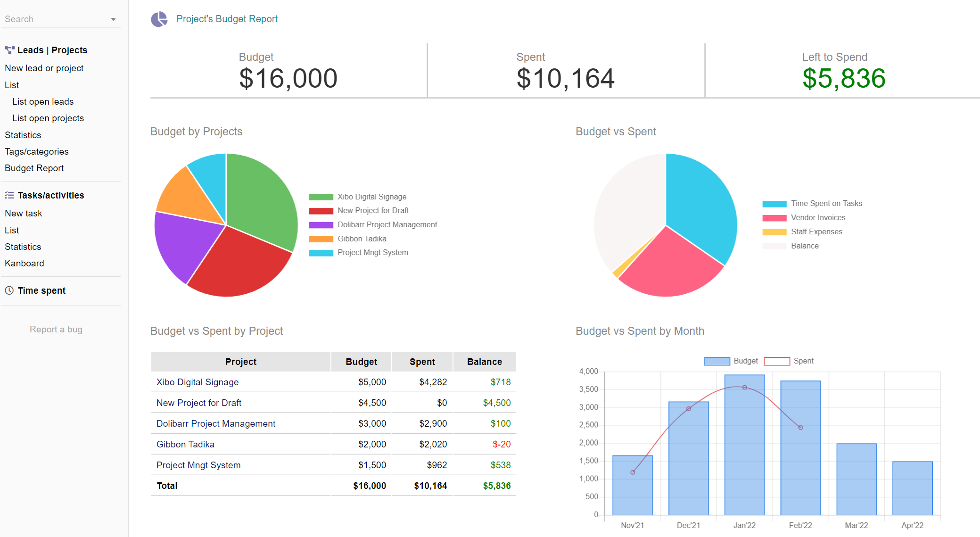Toggle Vendor Invoices legend swatch
Viewport: 980px width, 537px height.
[774, 218]
